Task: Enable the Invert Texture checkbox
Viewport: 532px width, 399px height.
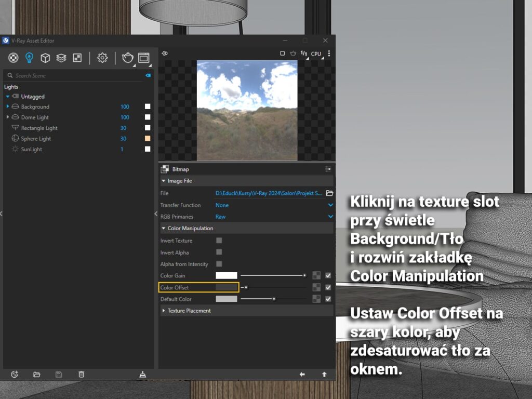Action: [x=219, y=241]
